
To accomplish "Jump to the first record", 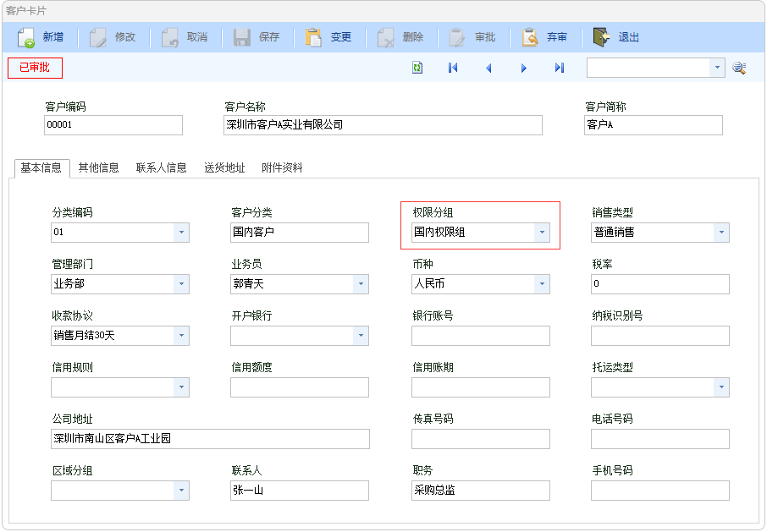I will 453,68.
